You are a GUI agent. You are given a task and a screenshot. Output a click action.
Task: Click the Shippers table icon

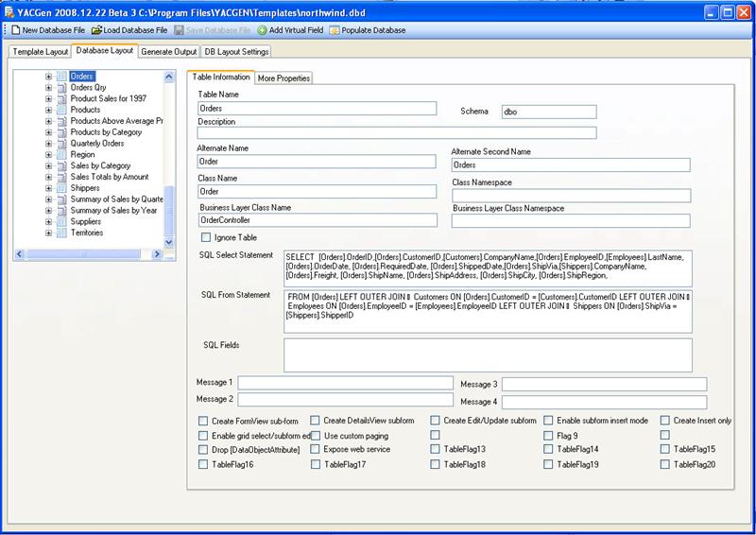pyautogui.click(x=61, y=188)
